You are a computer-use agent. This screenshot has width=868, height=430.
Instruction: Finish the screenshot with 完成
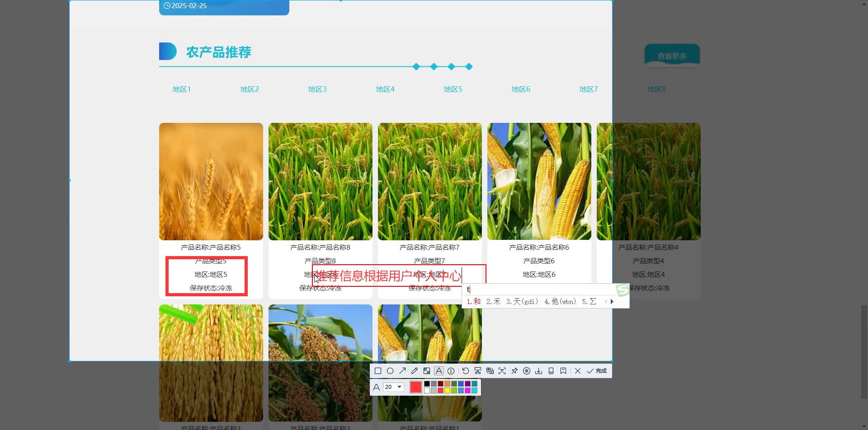[597, 371]
